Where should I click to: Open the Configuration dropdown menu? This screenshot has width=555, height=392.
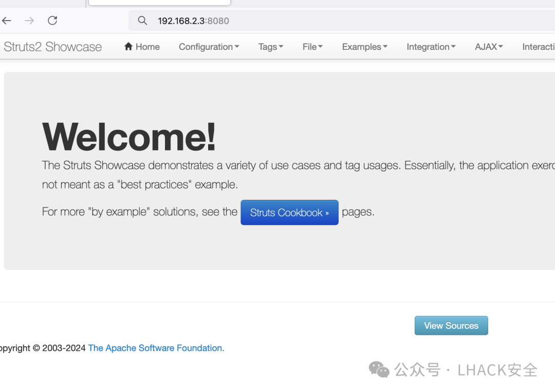209,47
